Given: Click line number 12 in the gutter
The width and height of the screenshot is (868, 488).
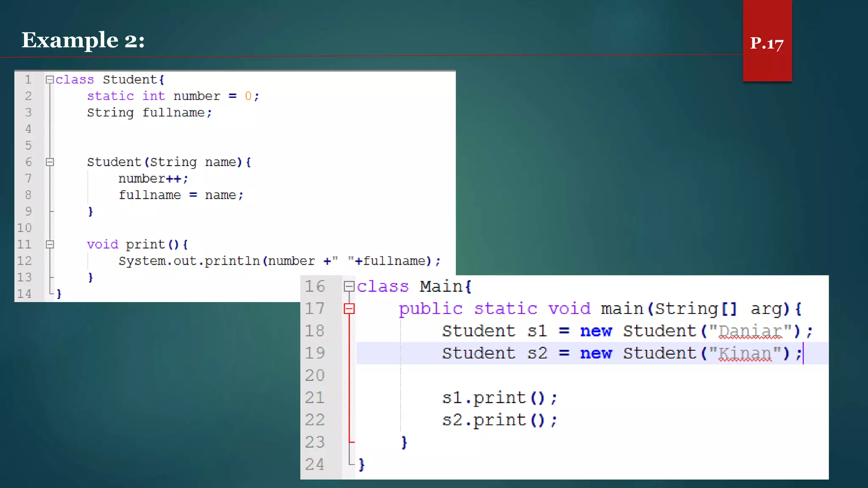Looking at the screenshot, I should (25, 261).
